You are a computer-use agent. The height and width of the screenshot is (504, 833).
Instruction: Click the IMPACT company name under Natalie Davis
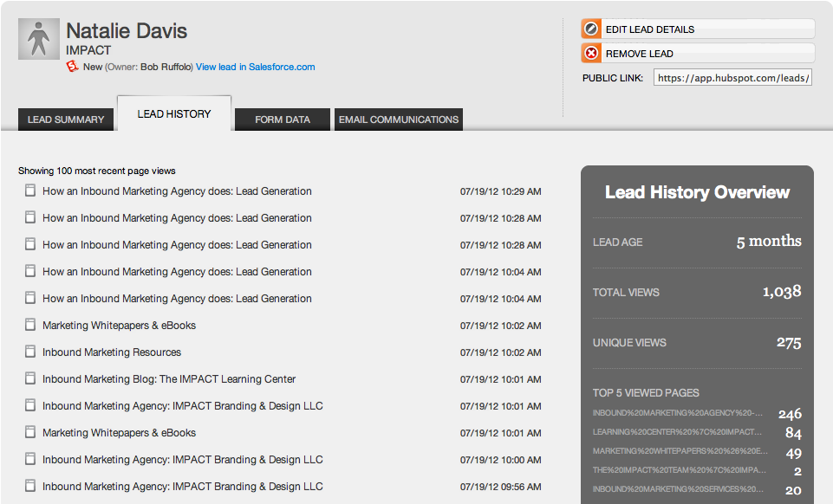pos(88,50)
